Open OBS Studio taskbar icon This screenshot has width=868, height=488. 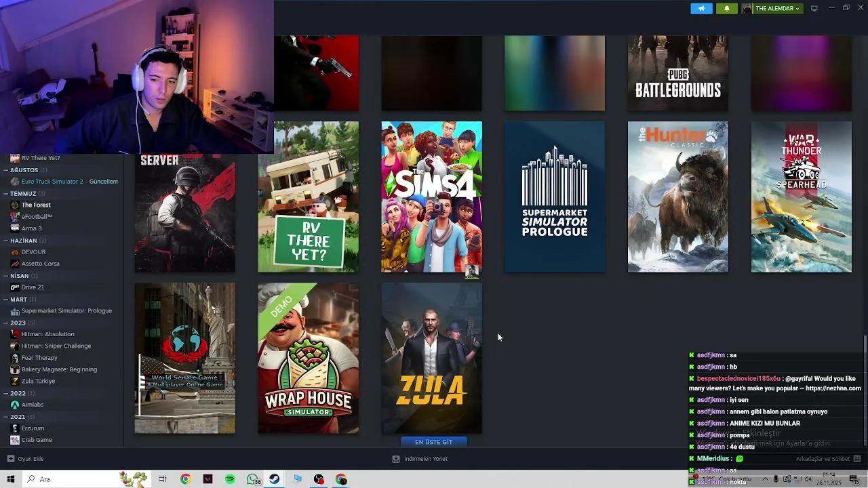tap(319, 479)
